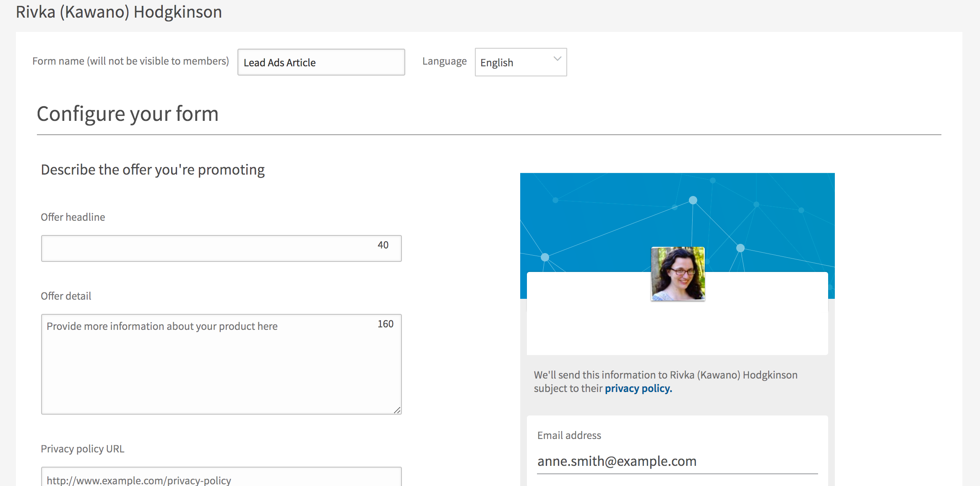The width and height of the screenshot is (980, 486).
Task: Click the Configure your form heading
Action: pyautogui.click(x=128, y=114)
